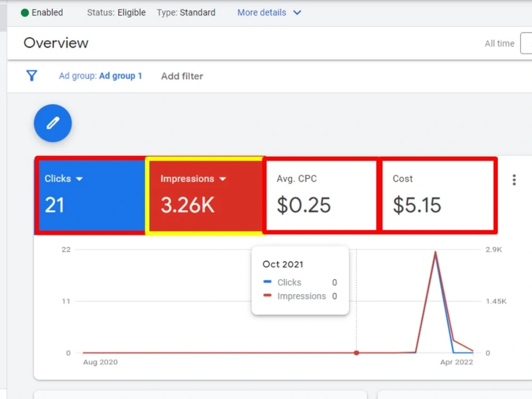Open the Clicks metric dropdown arrow
532x399 pixels.
click(79, 179)
